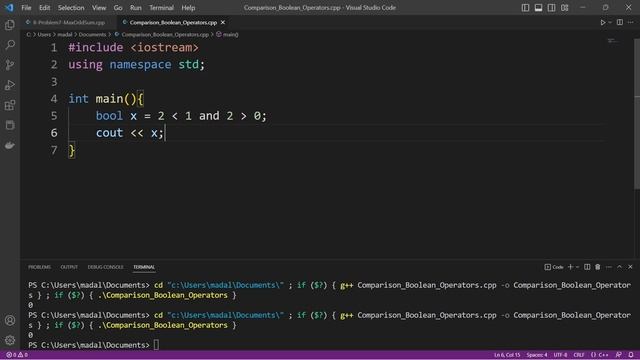
Task: Select the Code terminal instance label
Action: (x=554, y=267)
